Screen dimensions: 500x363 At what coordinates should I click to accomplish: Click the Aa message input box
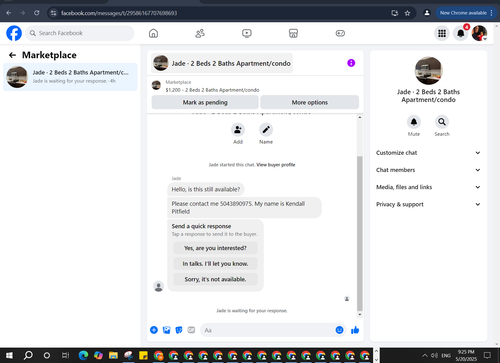[268, 330]
